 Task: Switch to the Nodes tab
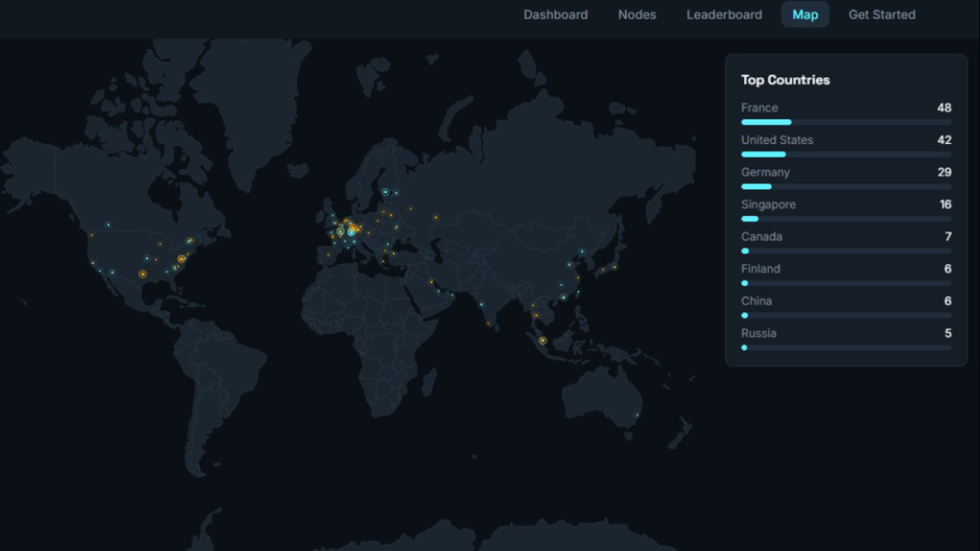point(637,15)
